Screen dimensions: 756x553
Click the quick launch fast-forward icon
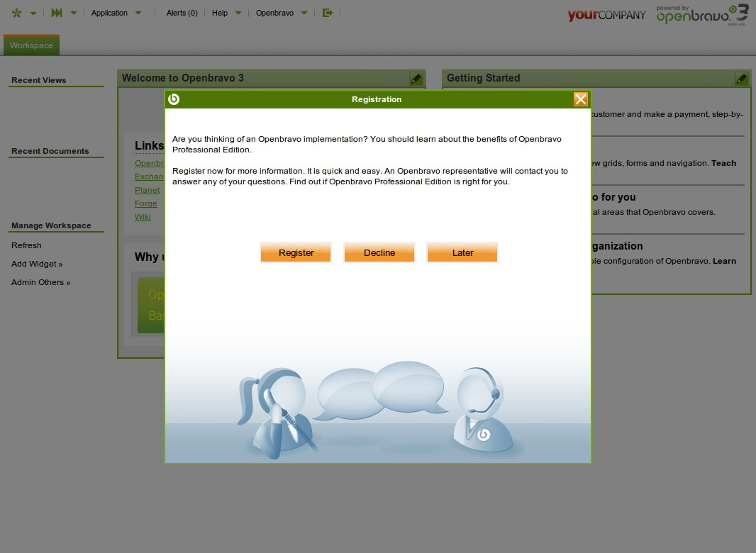pyautogui.click(x=57, y=13)
